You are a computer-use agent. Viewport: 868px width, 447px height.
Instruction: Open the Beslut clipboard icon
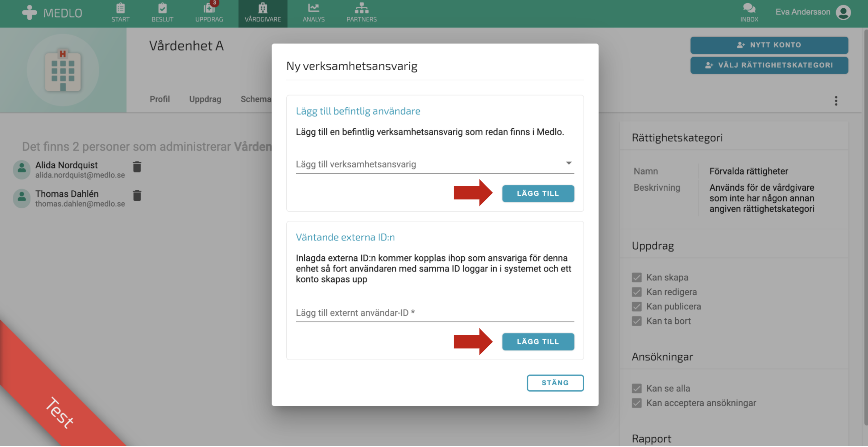coord(162,8)
